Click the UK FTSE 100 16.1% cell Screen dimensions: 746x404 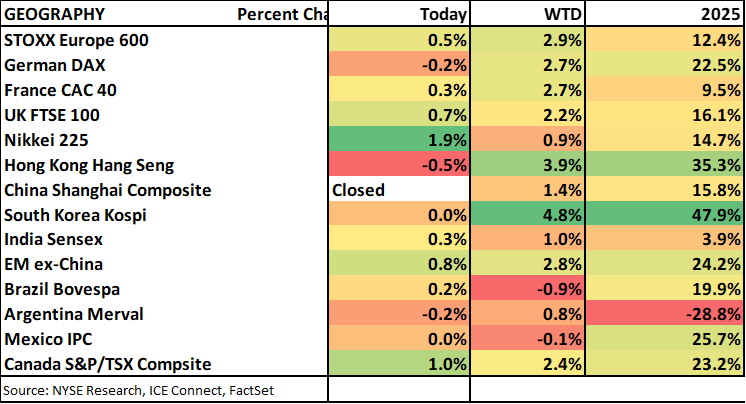665,115
